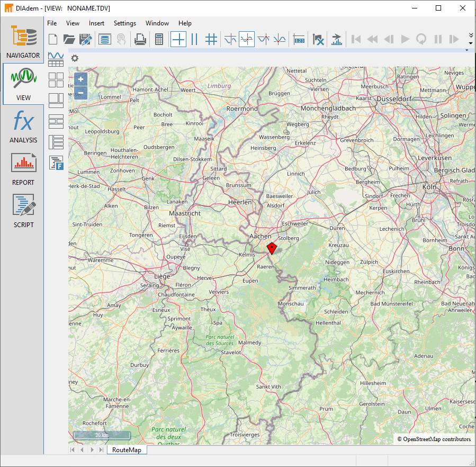The image size is (476, 467).
Task: Open the calculator tool
Action: (x=159, y=40)
